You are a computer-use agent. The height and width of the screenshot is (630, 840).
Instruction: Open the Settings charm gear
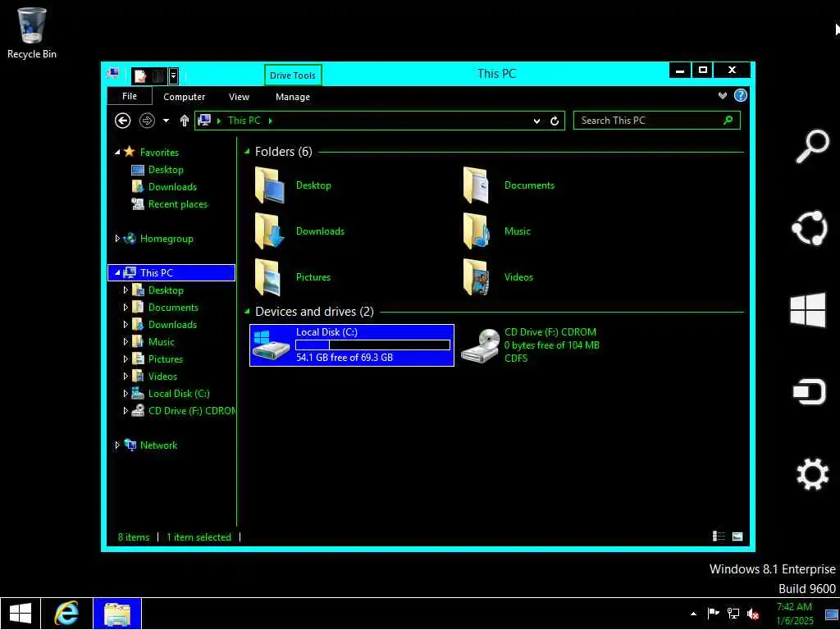[x=812, y=474]
